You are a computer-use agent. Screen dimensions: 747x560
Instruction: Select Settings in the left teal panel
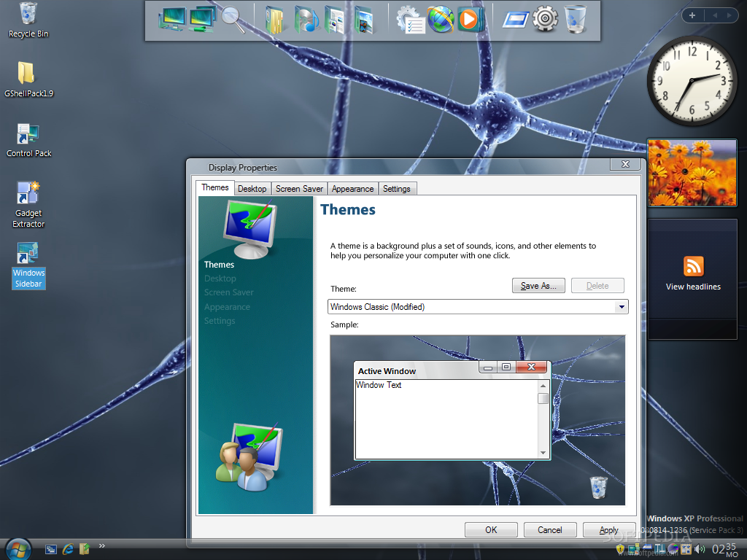pos(220,321)
